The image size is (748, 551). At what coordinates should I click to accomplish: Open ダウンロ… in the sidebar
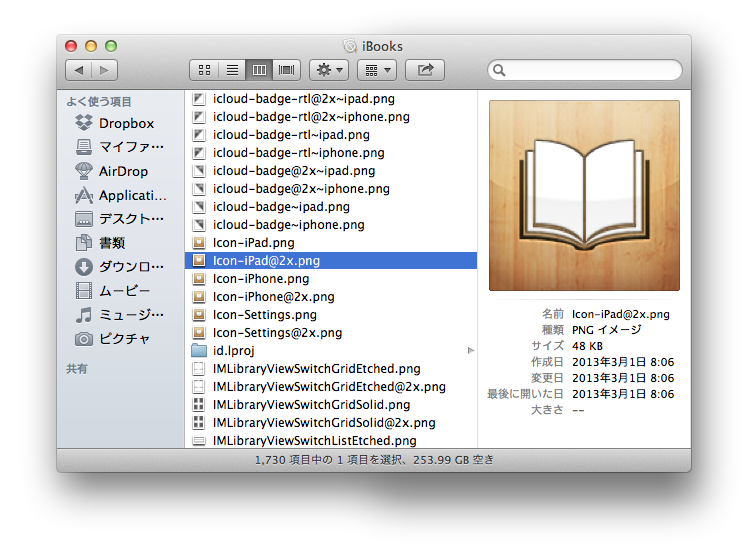[119, 267]
